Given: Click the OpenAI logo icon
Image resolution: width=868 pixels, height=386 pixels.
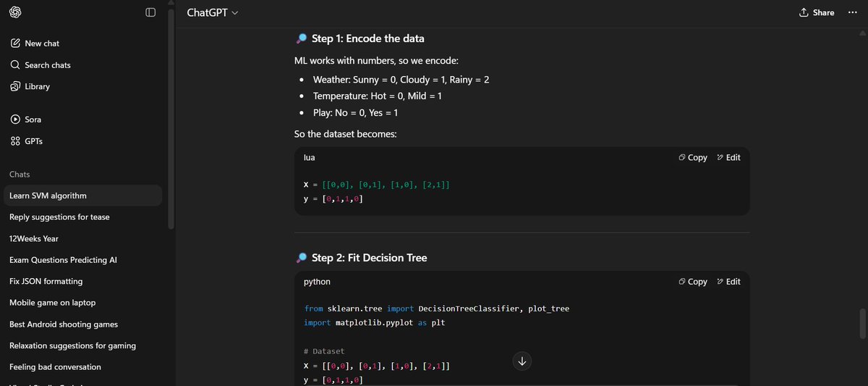Looking at the screenshot, I should (15, 12).
